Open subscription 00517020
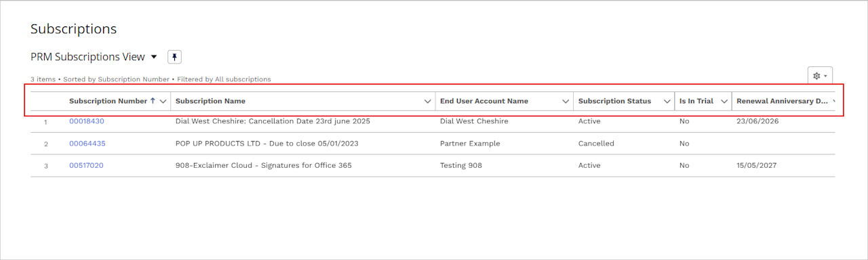Screen dimensions: 868x260 click(86, 165)
